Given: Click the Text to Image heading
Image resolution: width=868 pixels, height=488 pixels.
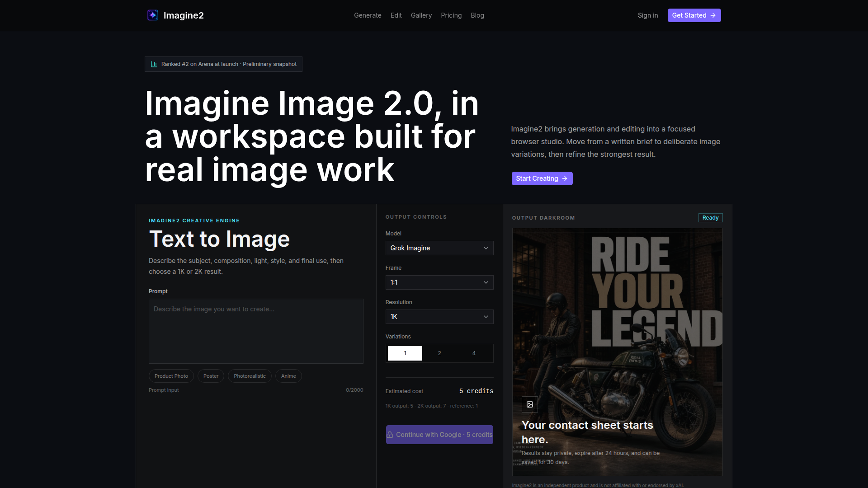Looking at the screenshot, I should 219,239.
